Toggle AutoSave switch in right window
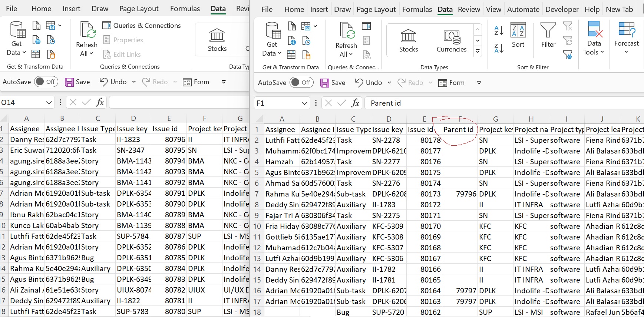Image resolution: width=644 pixels, height=317 pixels. [x=301, y=82]
